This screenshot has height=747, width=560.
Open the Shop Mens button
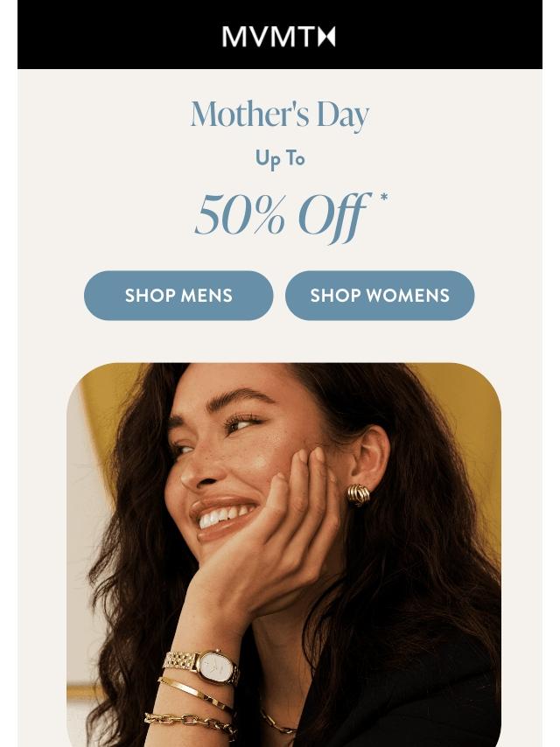click(178, 296)
